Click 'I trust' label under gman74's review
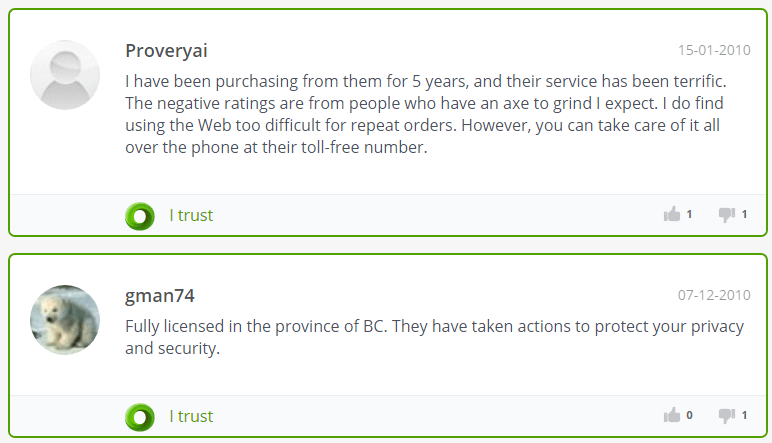Image resolution: width=772 pixels, height=443 pixels. point(191,416)
